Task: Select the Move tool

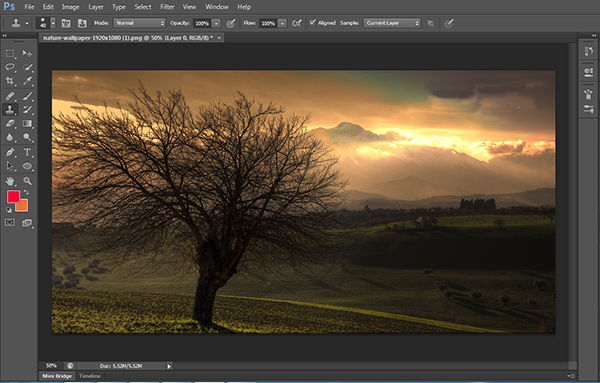Action: [x=27, y=54]
